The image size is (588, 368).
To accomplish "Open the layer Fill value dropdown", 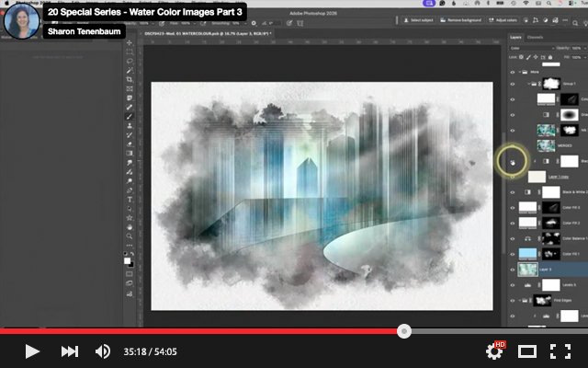I will point(584,57).
